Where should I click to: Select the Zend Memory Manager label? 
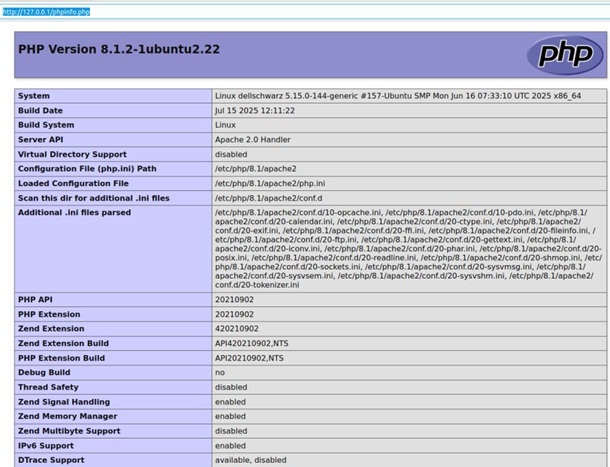[67, 416]
